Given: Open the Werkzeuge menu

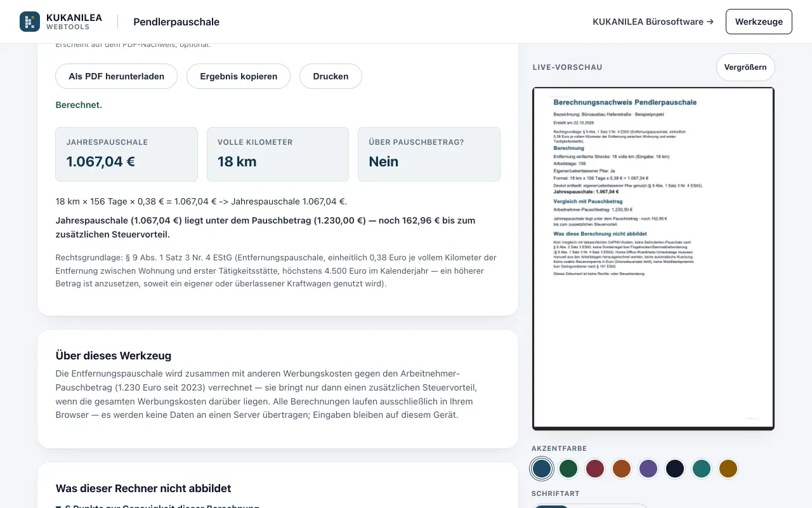Looking at the screenshot, I should [759, 22].
